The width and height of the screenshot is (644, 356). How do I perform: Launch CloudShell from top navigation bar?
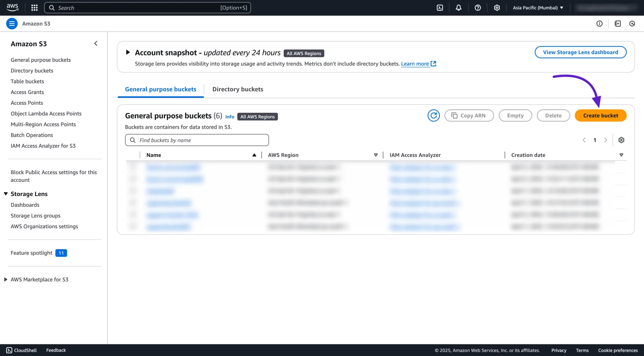click(440, 8)
